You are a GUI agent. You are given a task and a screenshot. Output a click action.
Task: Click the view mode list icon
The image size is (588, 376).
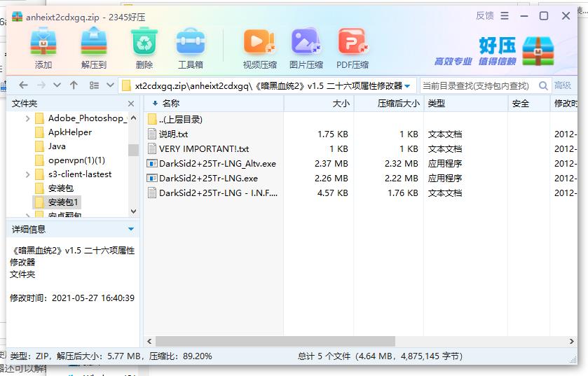click(94, 85)
